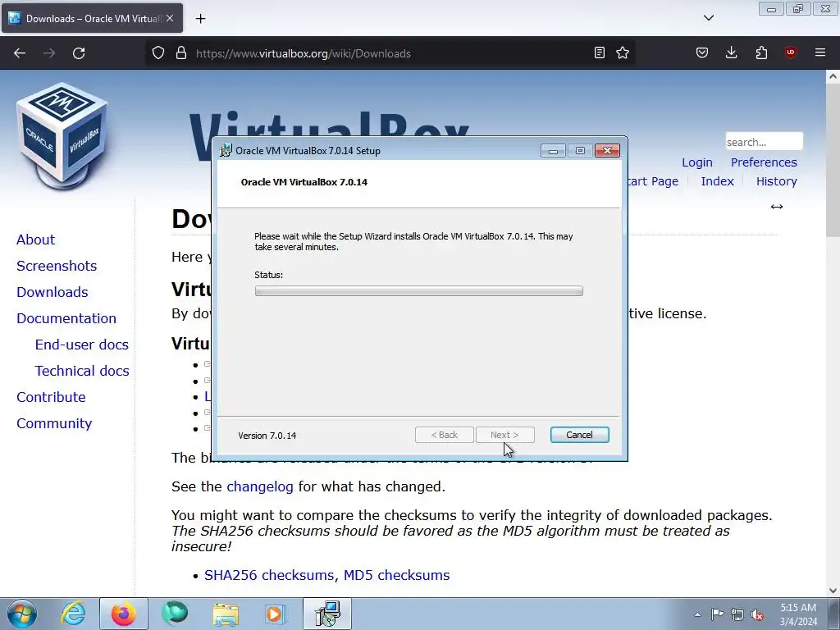Reload the page in Firefox

(79, 53)
